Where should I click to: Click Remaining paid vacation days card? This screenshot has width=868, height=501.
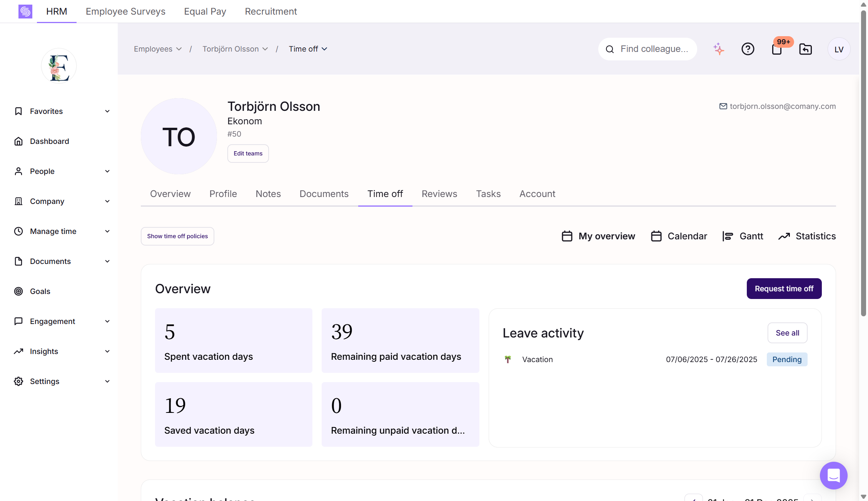400,341
